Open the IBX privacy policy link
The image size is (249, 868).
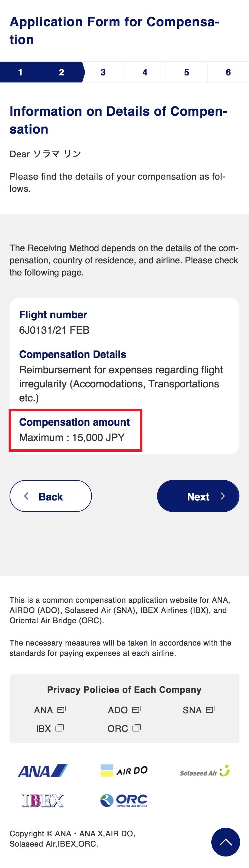[50, 729]
